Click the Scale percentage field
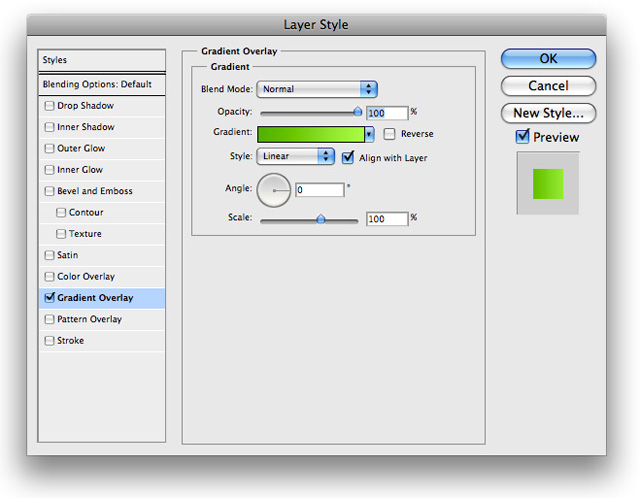Image resolution: width=640 pixels, height=498 pixels. point(387,219)
